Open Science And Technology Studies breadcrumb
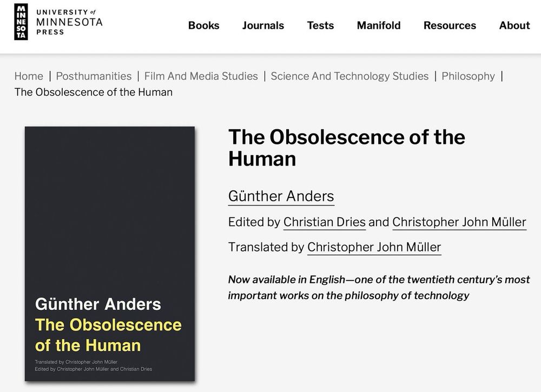 coord(349,76)
